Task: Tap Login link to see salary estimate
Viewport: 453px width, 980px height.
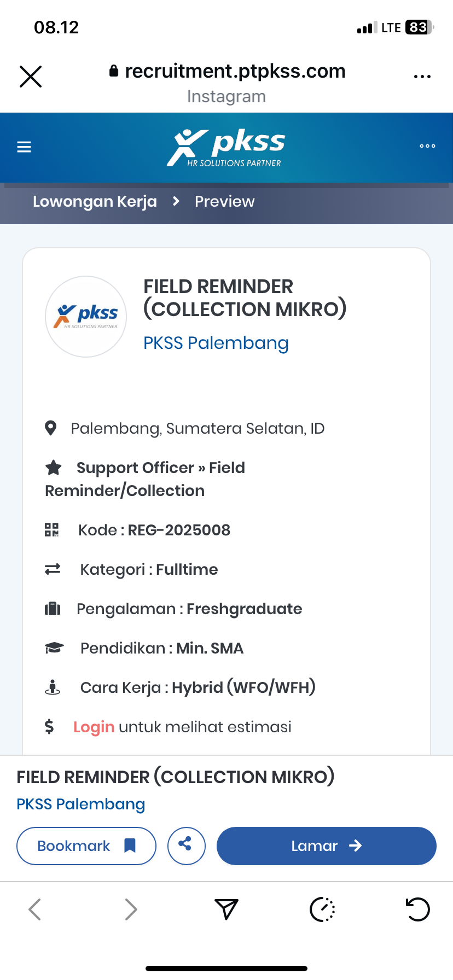Action: point(94,727)
